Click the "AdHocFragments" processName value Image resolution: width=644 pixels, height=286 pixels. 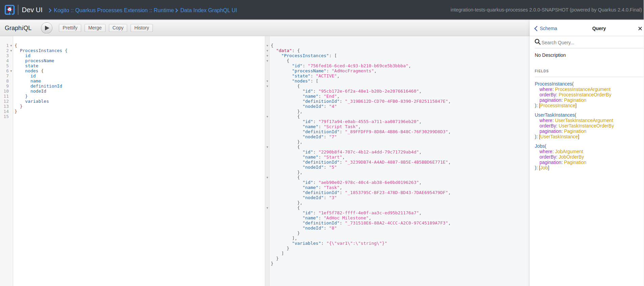tap(352, 71)
